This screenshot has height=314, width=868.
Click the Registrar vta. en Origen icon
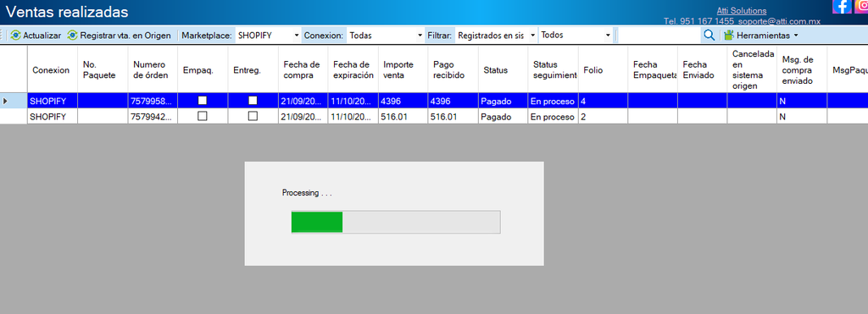coord(73,36)
